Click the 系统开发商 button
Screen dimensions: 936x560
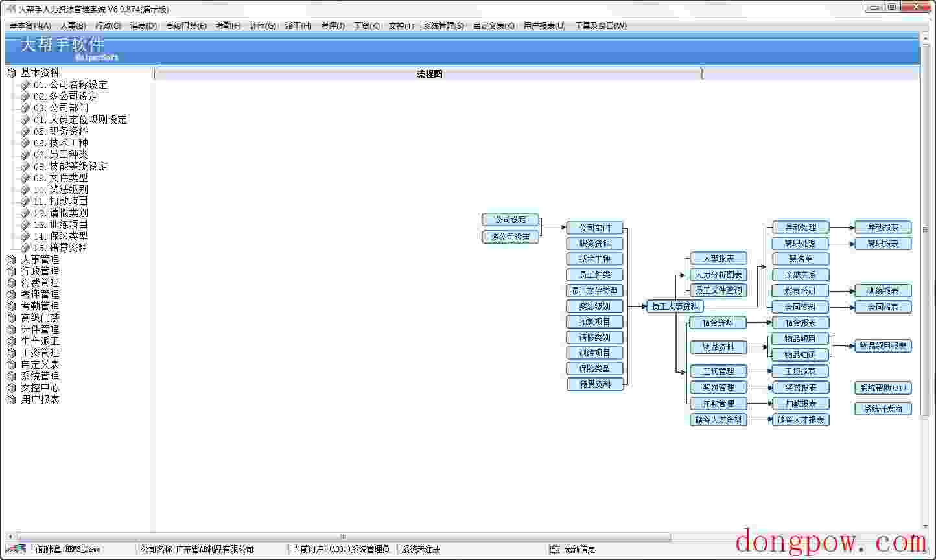pos(883,409)
